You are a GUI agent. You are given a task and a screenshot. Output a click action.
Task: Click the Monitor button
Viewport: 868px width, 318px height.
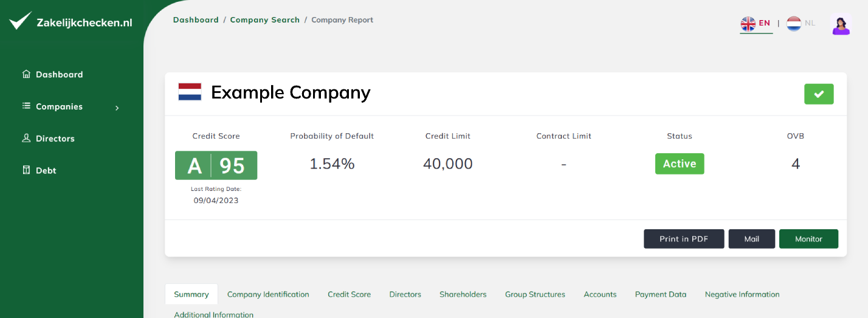pyautogui.click(x=808, y=239)
